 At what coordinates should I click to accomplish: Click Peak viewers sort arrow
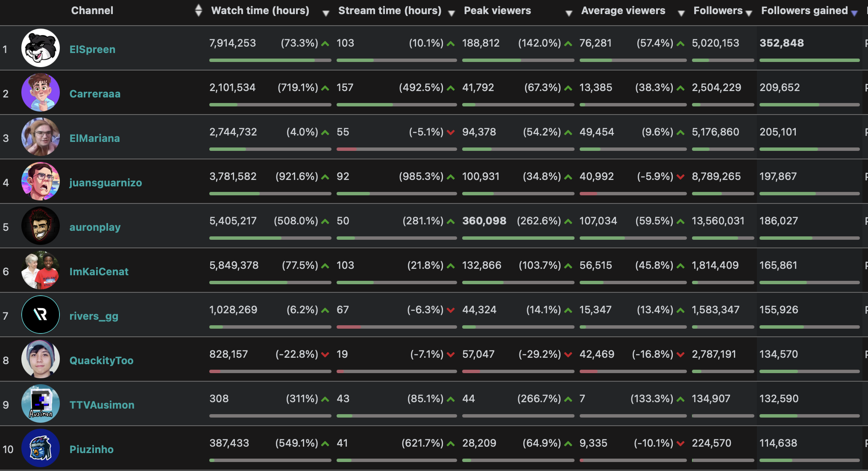(x=569, y=13)
